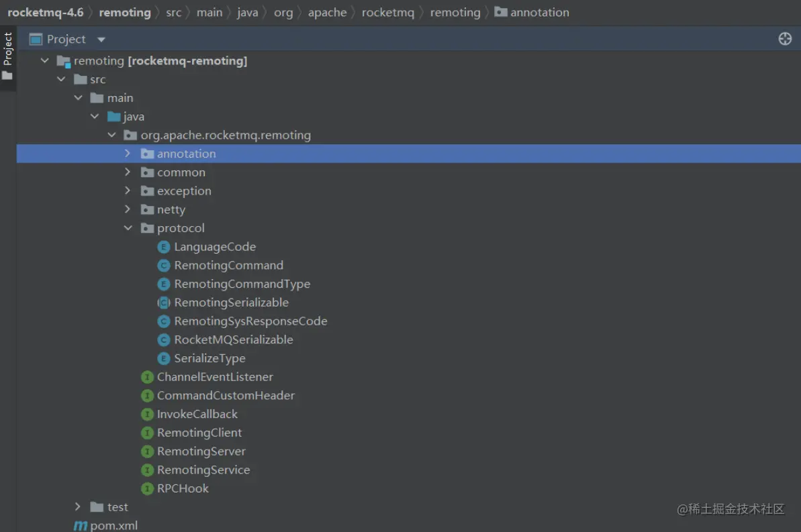
Task: Click the RemotingCommandType enum icon
Action: coord(163,284)
